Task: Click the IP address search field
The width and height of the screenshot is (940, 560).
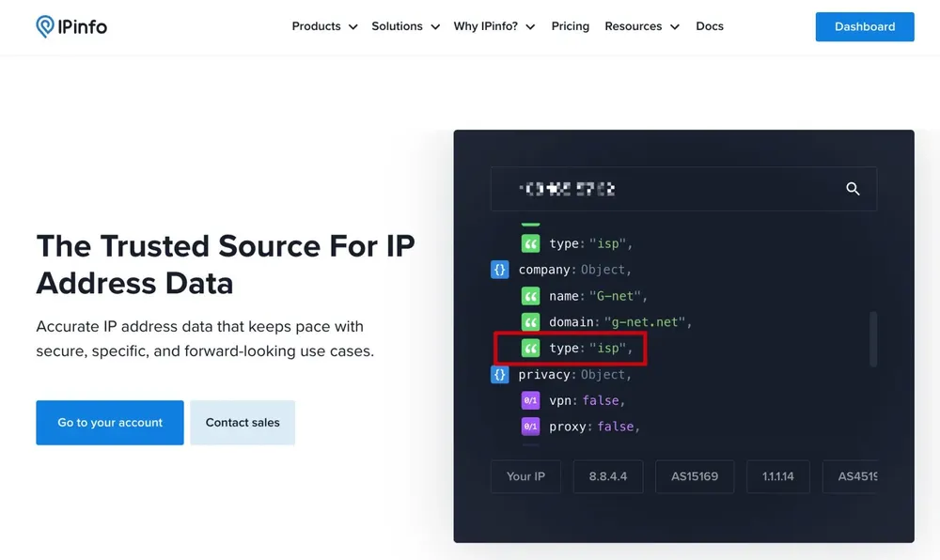Action: 683,189
